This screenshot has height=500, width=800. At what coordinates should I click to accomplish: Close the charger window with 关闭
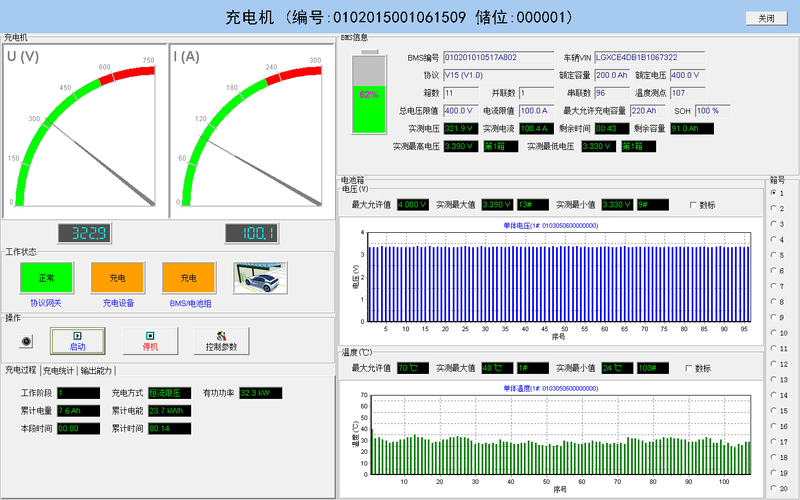[x=766, y=18]
